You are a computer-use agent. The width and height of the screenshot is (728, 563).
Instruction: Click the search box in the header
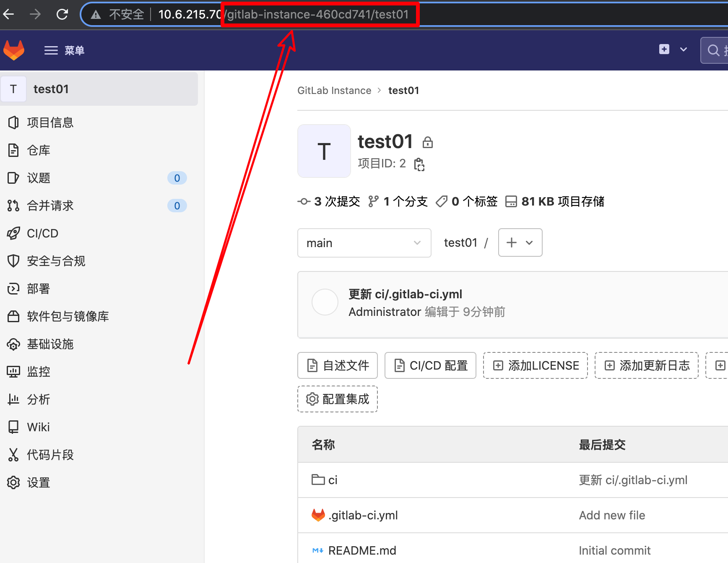point(715,50)
